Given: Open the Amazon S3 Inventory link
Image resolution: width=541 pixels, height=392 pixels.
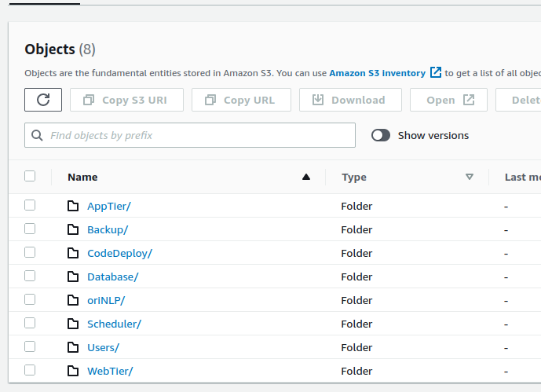Looking at the screenshot, I should [x=377, y=73].
